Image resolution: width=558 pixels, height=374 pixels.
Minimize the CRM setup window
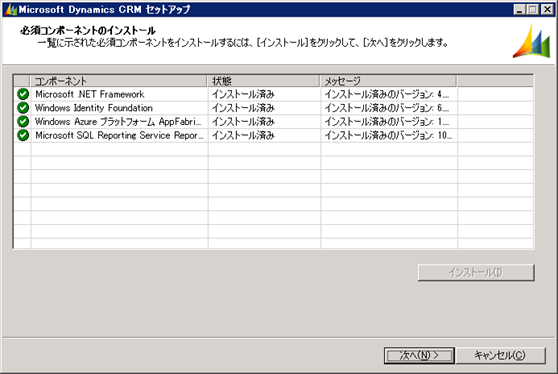(x=520, y=10)
